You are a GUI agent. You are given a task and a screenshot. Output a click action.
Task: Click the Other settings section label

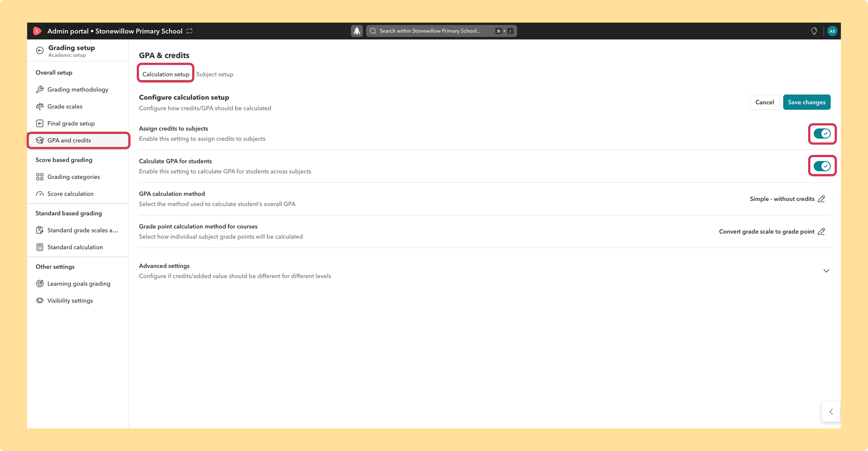(55, 267)
